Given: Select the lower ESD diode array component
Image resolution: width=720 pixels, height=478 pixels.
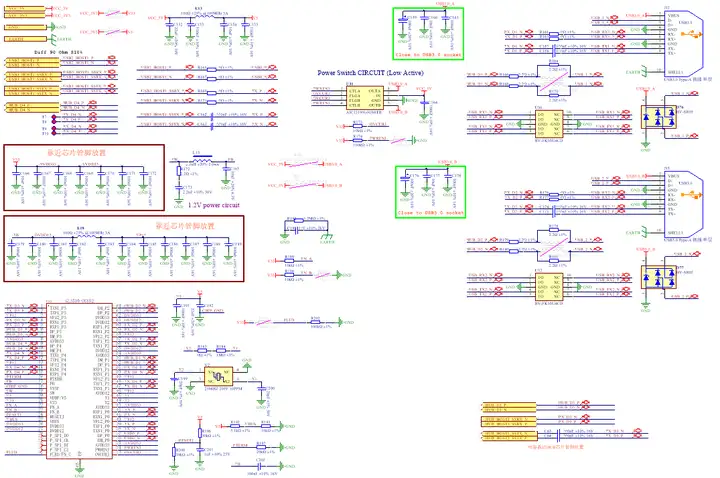Looking at the screenshot, I should 659,277.
